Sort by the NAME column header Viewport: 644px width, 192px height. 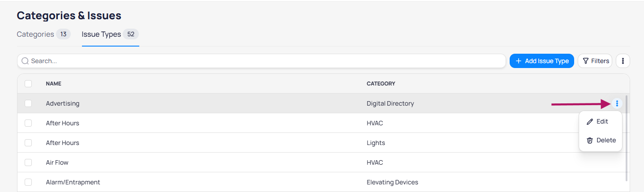[x=53, y=84]
